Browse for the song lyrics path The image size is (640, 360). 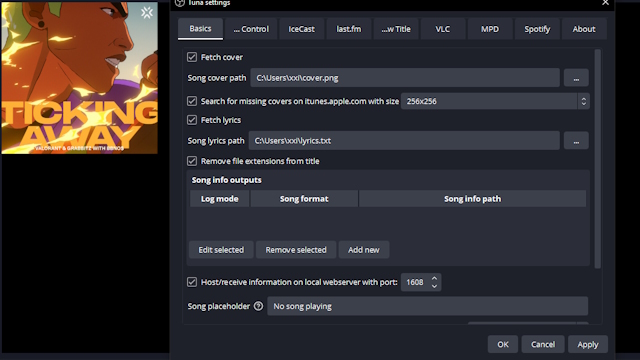576,141
